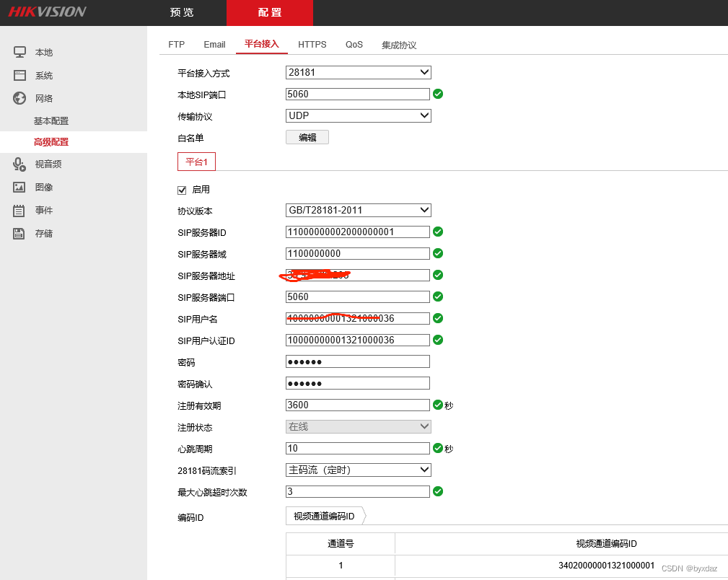Open the Email tab
Image resolution: width=728 pixels, height=580 pixels.
coord(214,45)
